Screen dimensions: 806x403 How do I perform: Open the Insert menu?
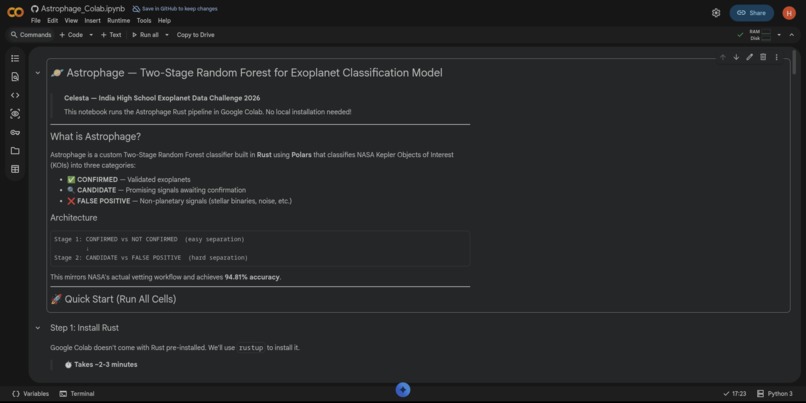[93, 21]
